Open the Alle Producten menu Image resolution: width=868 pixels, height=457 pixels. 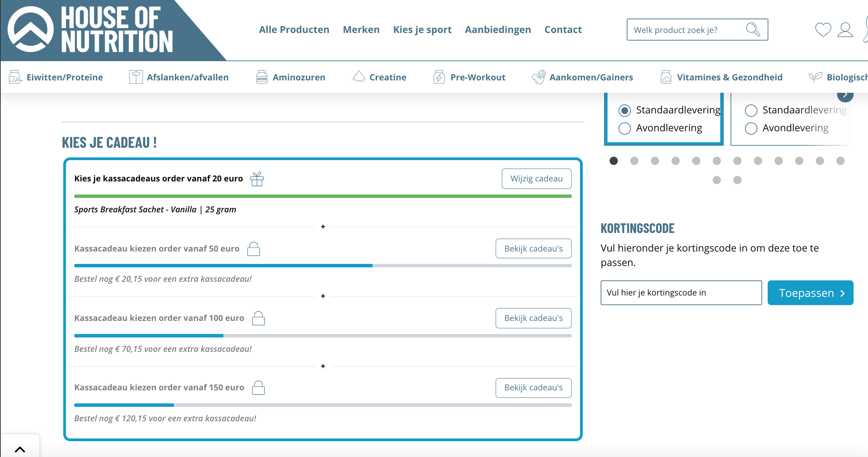294,30
